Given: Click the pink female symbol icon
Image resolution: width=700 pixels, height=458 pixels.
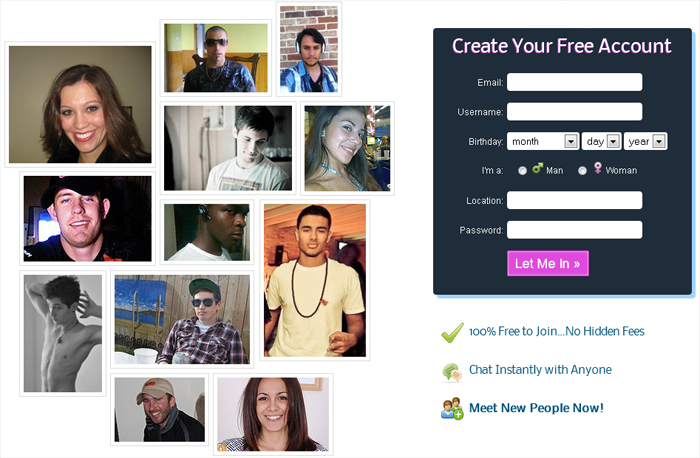Looking at the screenshot, I should (598, 168).
